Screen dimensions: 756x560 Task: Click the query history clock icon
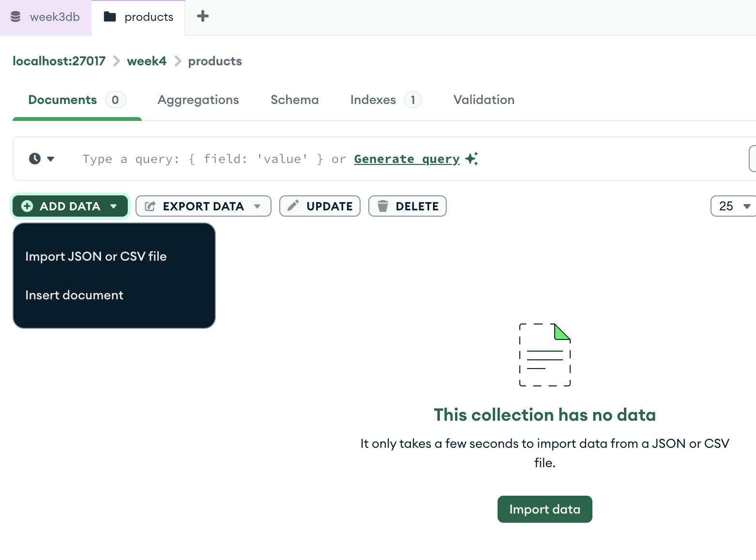pyautogui.click(x=35, y=159)
